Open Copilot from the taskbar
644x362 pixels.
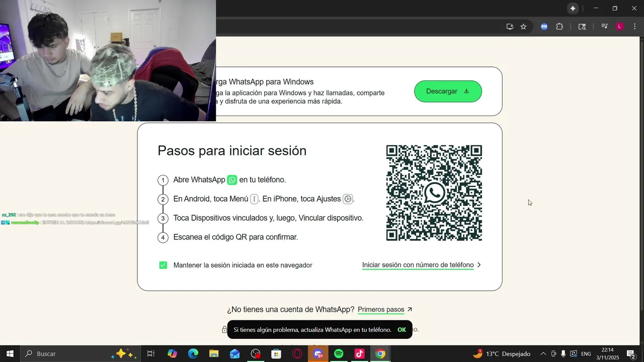click(172, 353)
